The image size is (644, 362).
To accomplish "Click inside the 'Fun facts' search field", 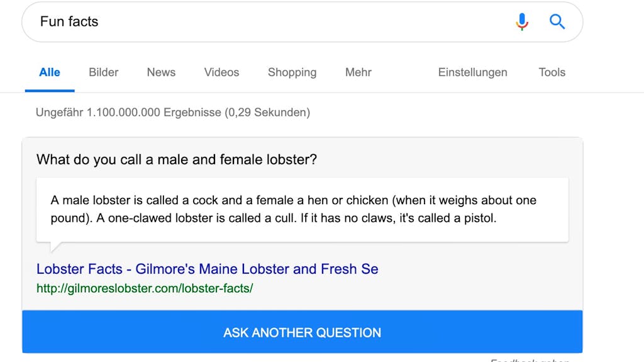I will 267,22.
